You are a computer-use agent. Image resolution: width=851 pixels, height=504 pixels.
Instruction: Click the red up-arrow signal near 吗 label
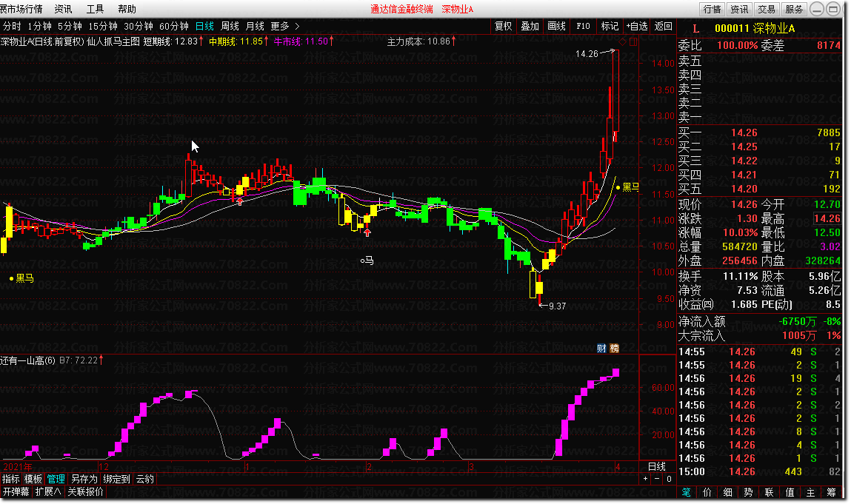click(367, 232)
